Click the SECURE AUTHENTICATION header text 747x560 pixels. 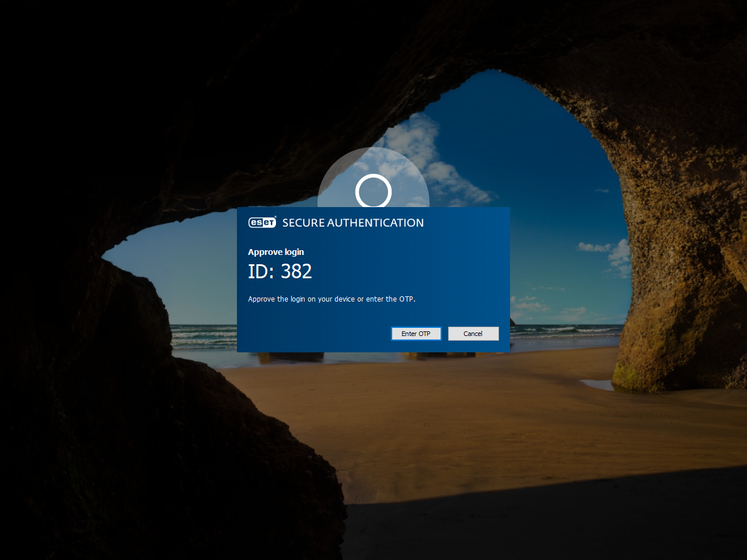point(353,222)
